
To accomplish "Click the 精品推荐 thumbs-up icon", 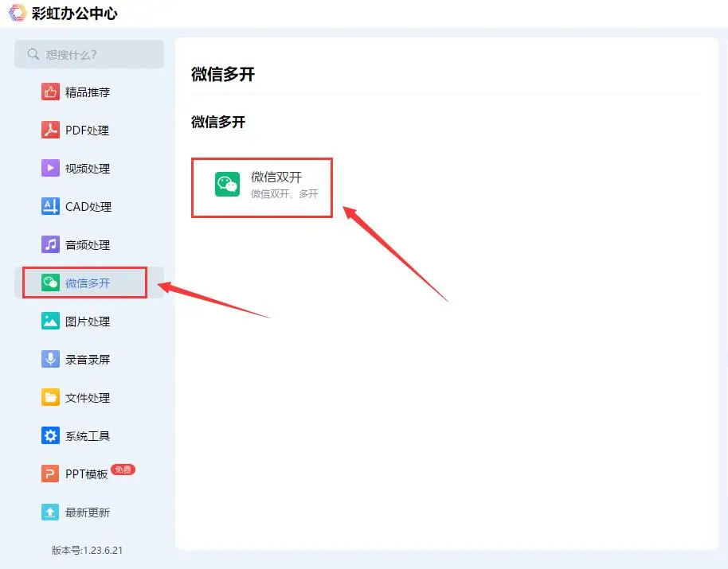I will (49, 92).
